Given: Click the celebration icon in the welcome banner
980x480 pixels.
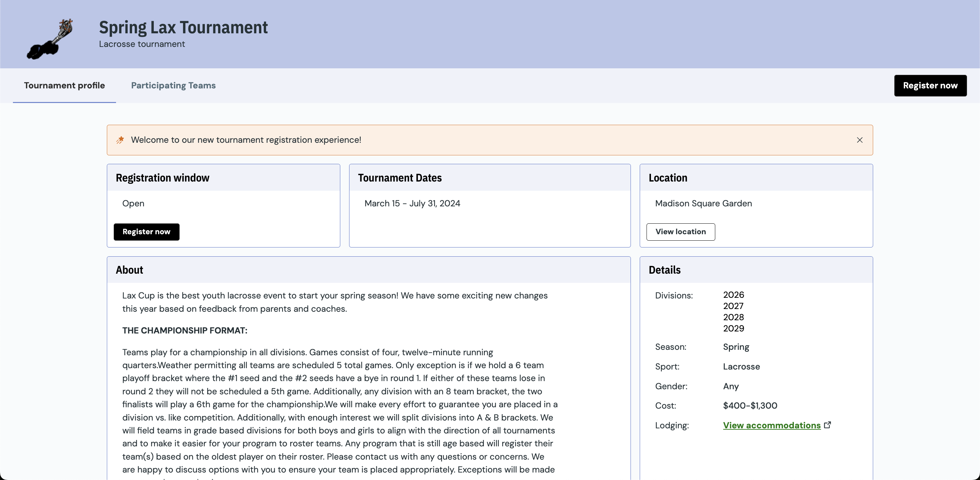Looking at the screenshot, I should (x=120, y=140).
